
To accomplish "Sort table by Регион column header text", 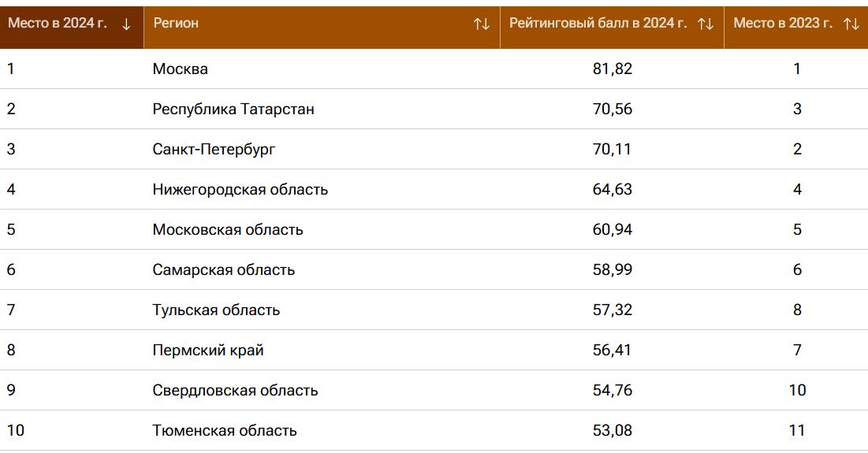I will (x=176, y=24).
